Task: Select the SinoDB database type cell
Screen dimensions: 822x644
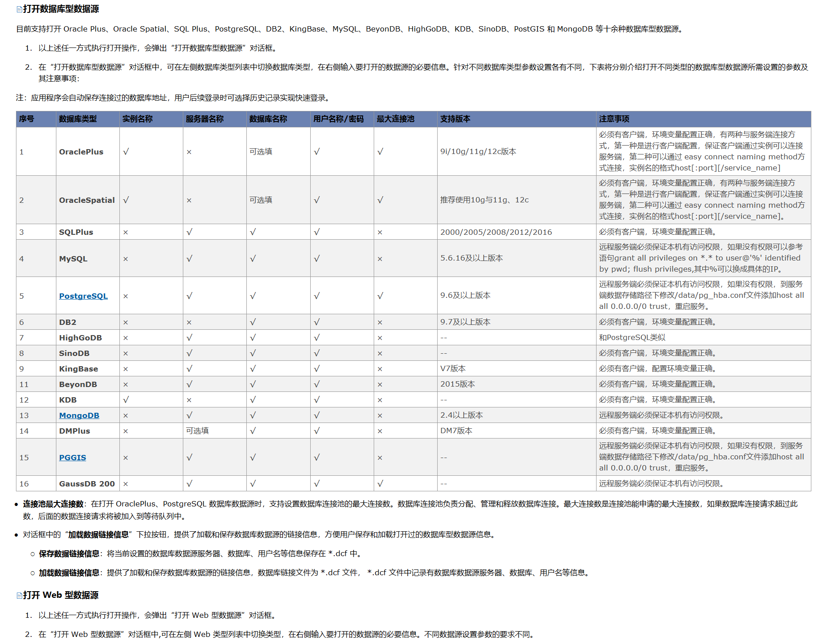Action: pos(88,353)
